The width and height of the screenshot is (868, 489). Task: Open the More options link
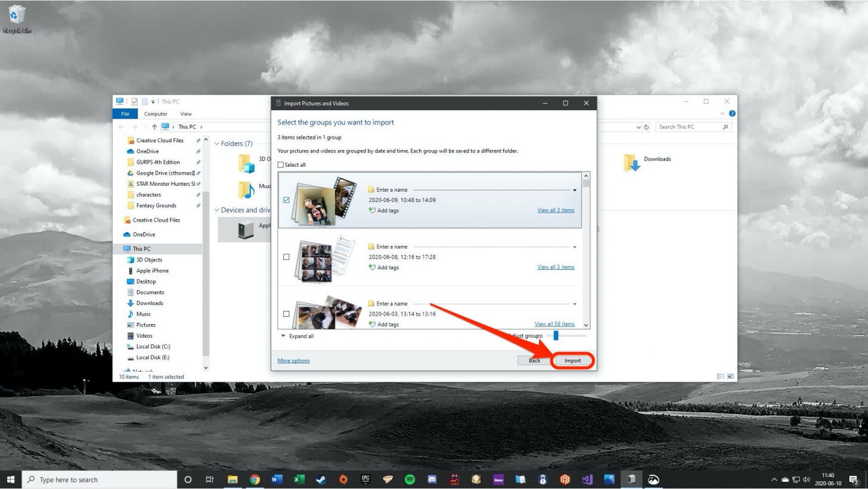point(293,361)
